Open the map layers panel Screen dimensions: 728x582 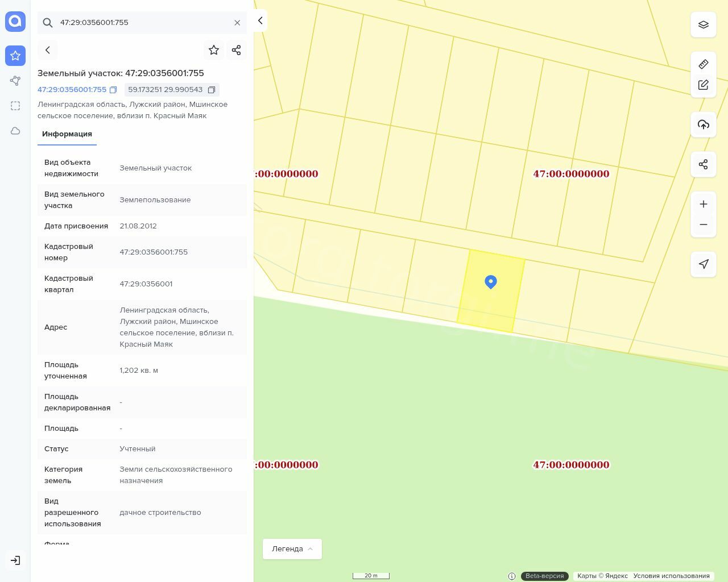click(704, 25)
